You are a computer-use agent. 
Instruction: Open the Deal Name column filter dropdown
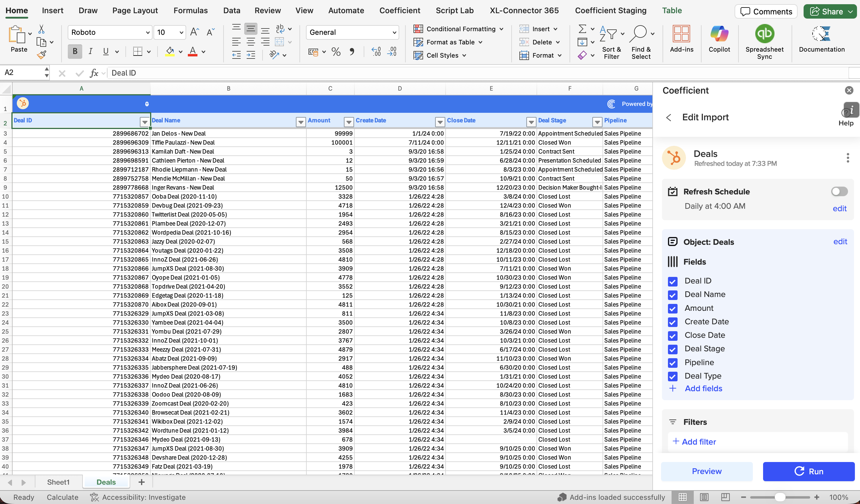pyautogui.click(x=300, y=122)
